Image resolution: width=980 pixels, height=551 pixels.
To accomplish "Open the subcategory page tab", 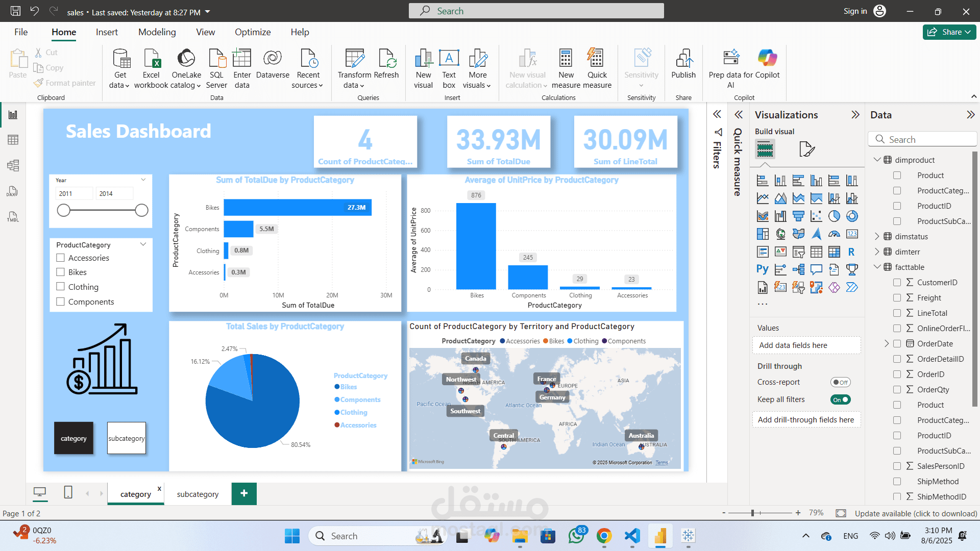I will click(x=198, y=494).
